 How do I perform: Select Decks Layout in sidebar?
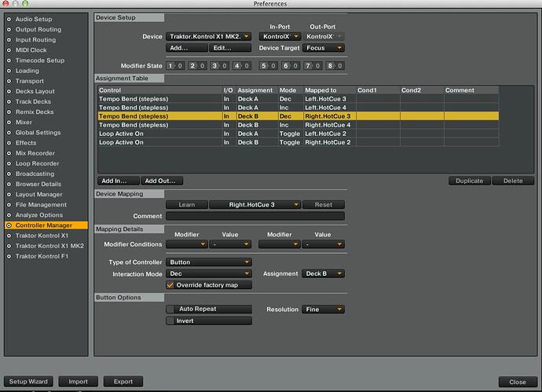pos(35,91)
